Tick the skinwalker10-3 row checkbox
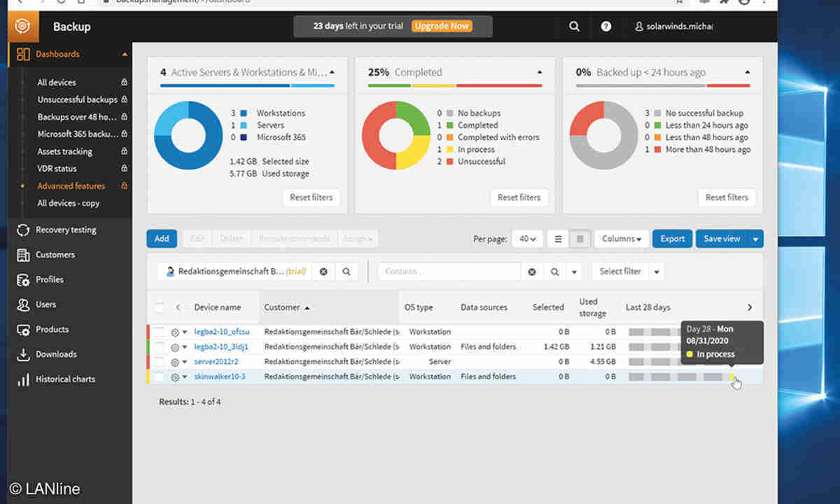This screenshot has height=504, width=840. (x=160, y=377)
